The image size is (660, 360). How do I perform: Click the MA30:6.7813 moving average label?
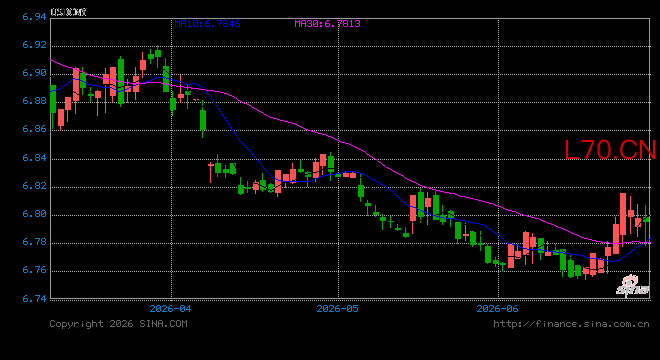coord(327,24)
